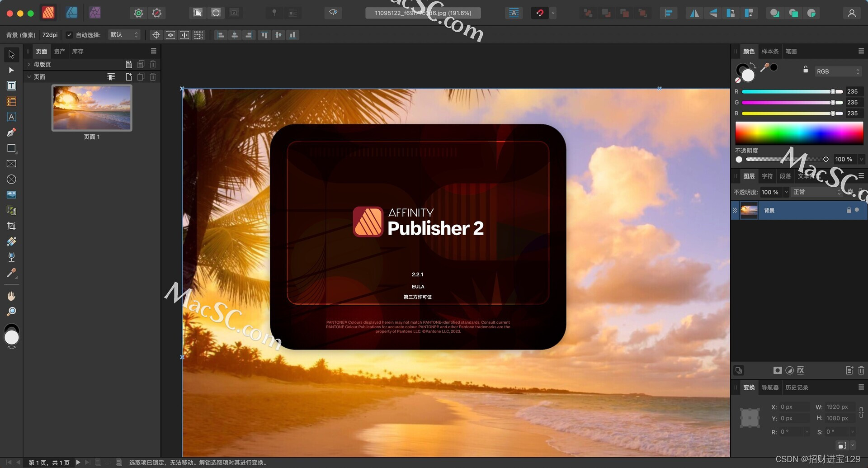Click Flip Horizontal toolbar icon

(694, 13)
